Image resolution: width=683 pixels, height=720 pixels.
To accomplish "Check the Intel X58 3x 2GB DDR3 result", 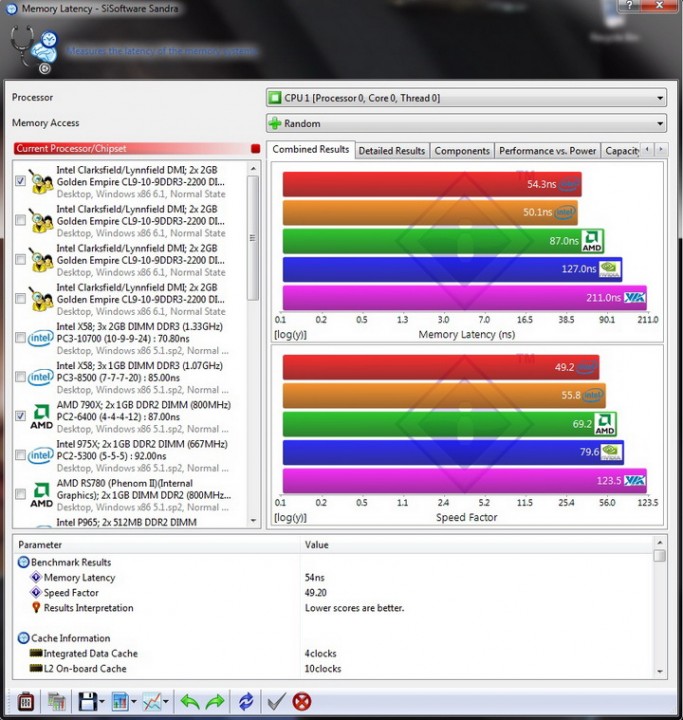I will click(x=20, y=338).
